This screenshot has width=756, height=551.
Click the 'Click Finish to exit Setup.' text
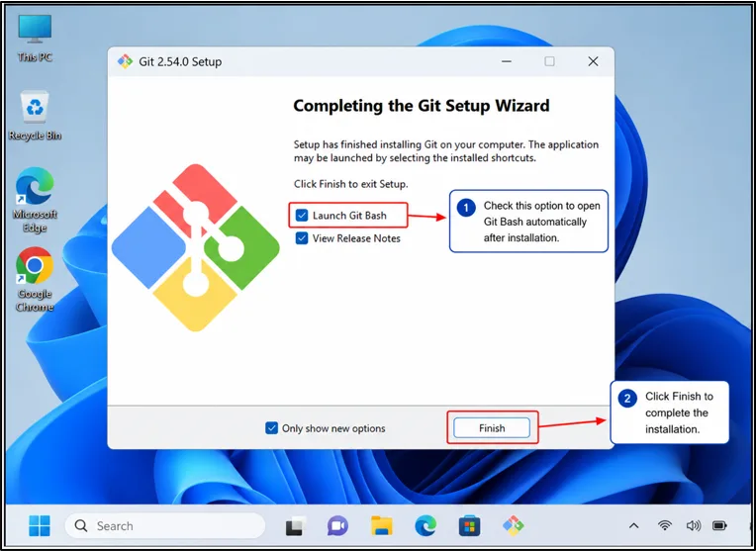[x=350, y=184]
